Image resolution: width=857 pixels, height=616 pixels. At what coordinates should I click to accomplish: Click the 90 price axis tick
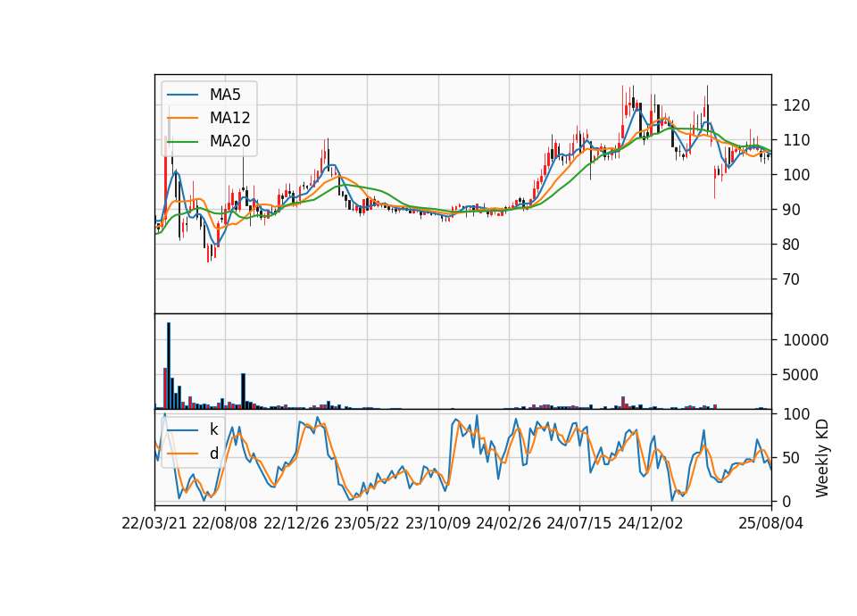click(x=792, y=210)
